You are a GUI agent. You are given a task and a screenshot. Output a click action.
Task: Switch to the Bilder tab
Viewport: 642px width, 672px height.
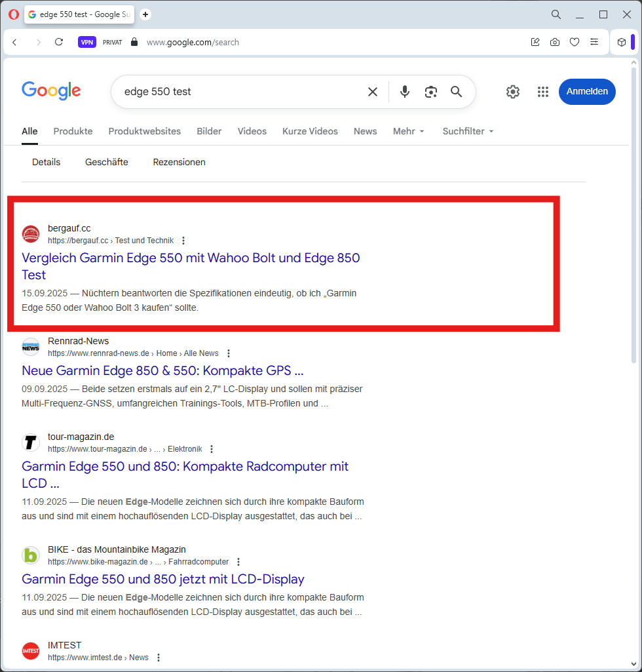[209, 131]
